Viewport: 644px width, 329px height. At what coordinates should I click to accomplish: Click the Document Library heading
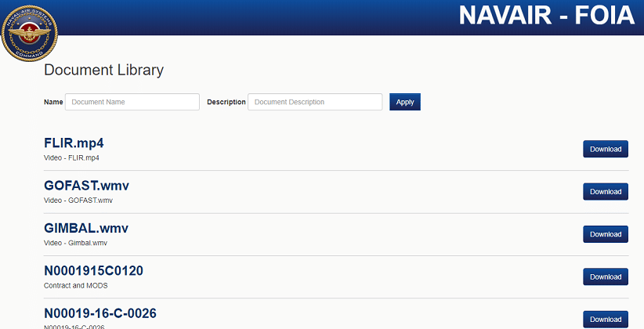point(104,70)
